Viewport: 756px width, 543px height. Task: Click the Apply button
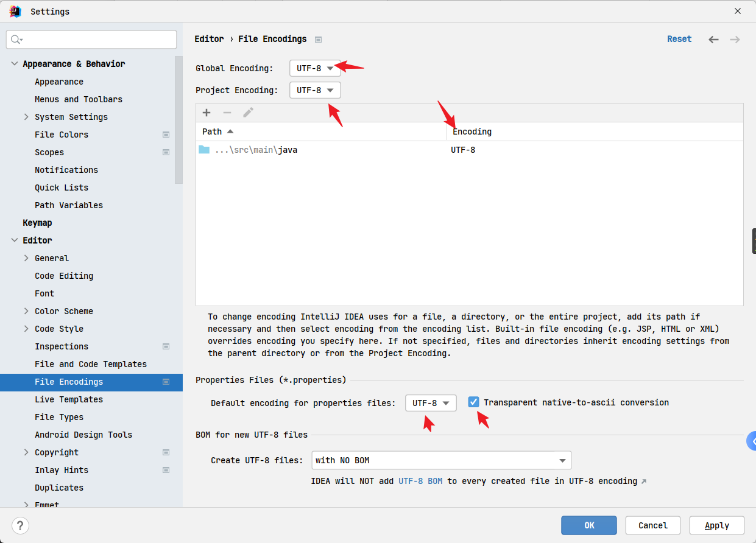coord(717,525)
